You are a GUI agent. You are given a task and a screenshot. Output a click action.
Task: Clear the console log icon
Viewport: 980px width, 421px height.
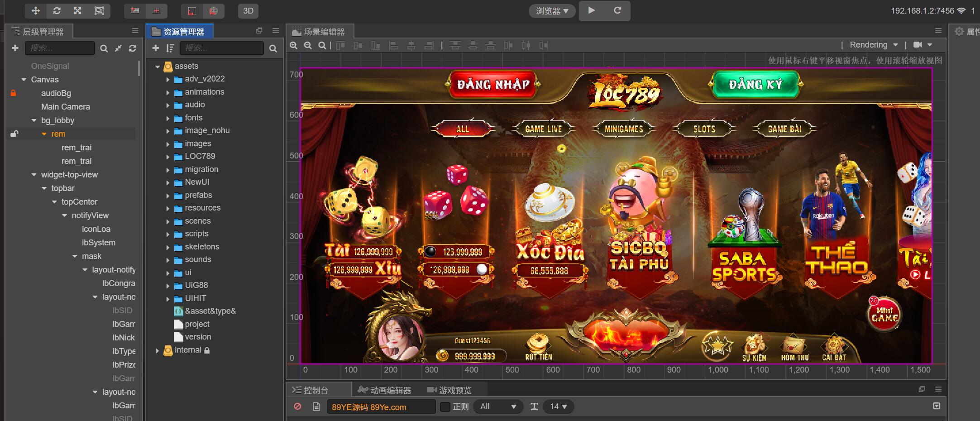point(297,407)
